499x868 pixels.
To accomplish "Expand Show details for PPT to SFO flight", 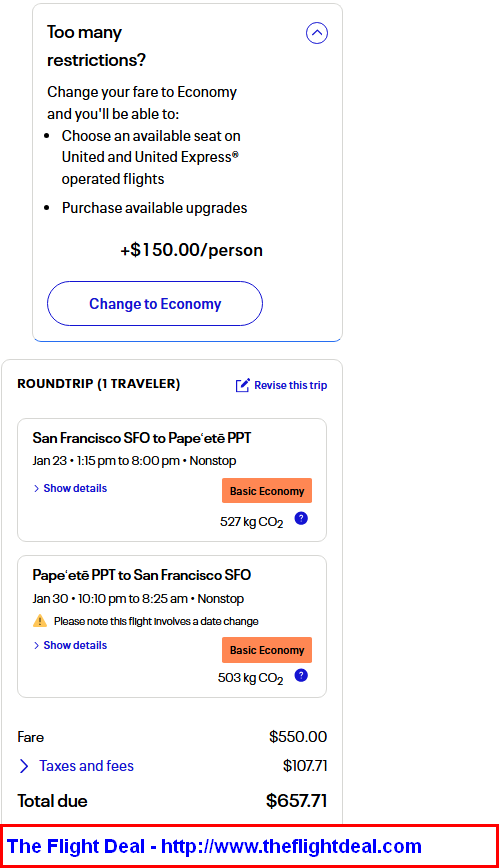I will pyautogui.click(x=70, y=645).
